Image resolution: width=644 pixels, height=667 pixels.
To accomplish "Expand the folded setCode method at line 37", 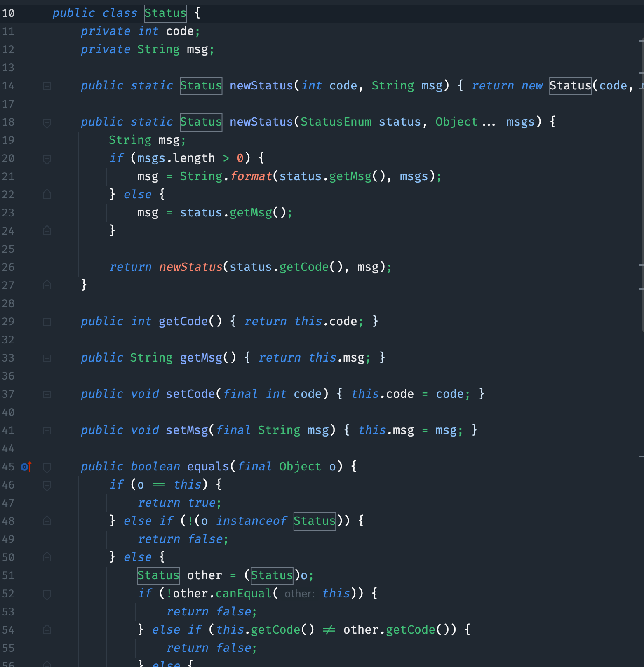I will (47, 395).
